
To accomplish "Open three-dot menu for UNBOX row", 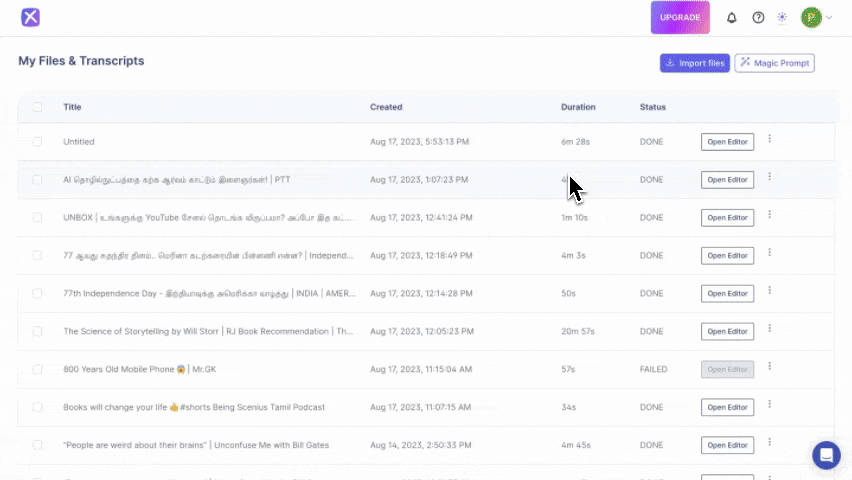I will coord(769,215).
